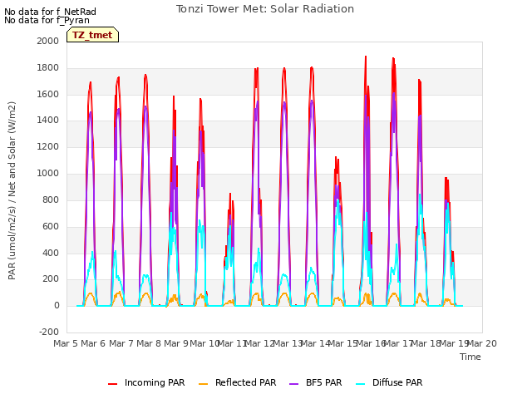Screen dimensions: 532x399
Task: Click the 'No data for f_Pyran' message
Action: click(47, 20)
